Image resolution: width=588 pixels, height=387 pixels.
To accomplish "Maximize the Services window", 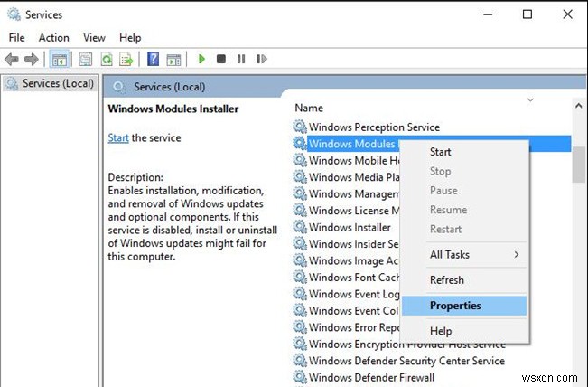I will click(x=527, y=14).
